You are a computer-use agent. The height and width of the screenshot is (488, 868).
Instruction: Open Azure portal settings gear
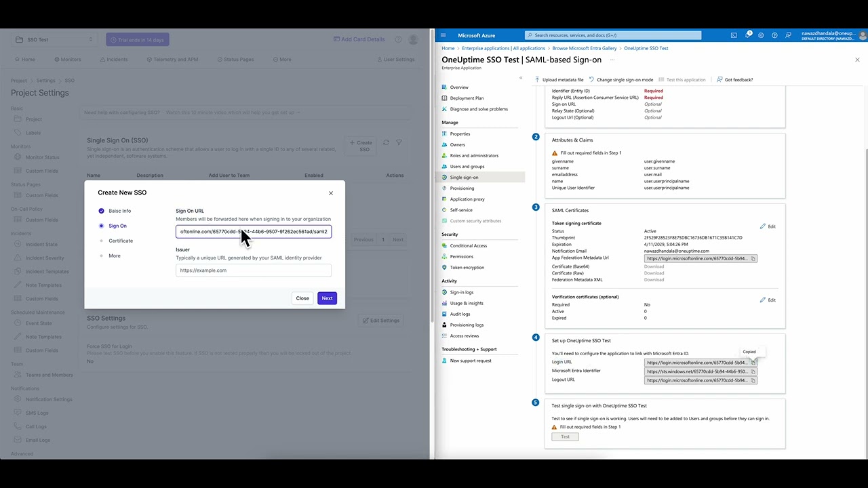coord(761,35)
